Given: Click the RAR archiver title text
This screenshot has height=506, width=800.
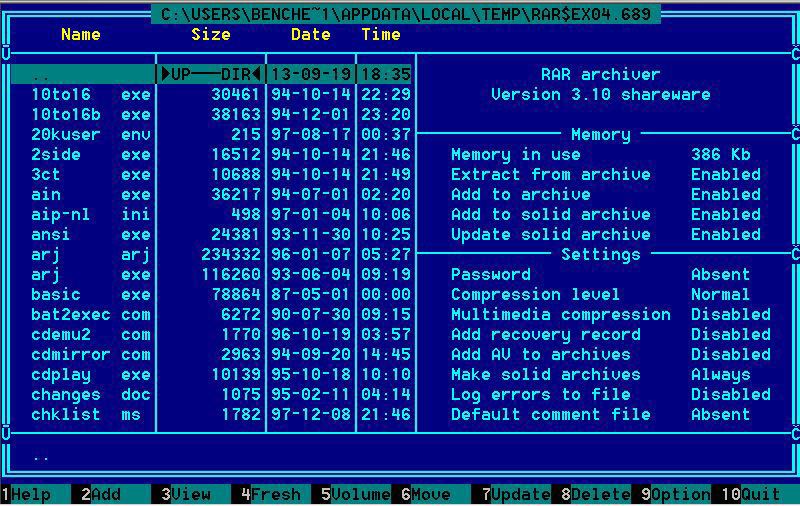Looking at the screenshot, I should coord(601,74).
